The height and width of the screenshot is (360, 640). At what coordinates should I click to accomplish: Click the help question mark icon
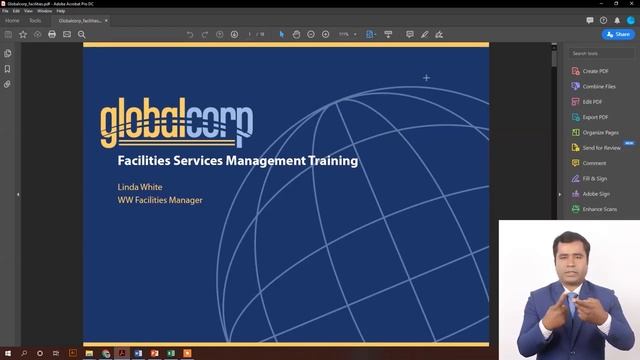pyautogui.click(x=603, y=20)
